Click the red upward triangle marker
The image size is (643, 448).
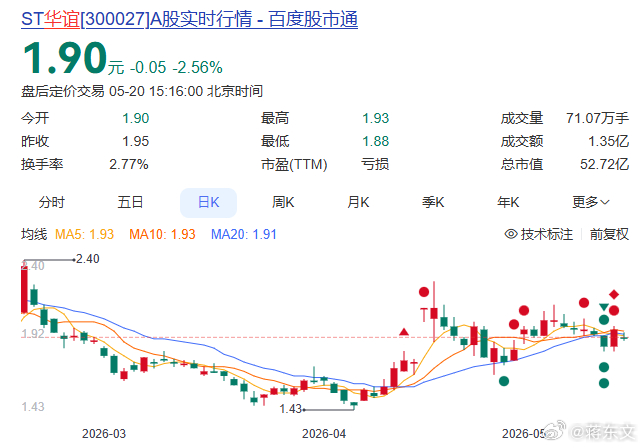point(404,331)
